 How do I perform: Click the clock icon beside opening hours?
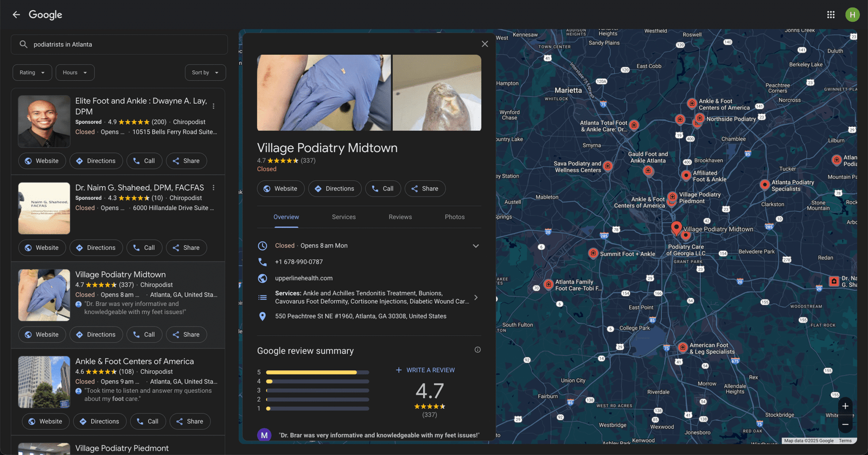pos(263,245)
